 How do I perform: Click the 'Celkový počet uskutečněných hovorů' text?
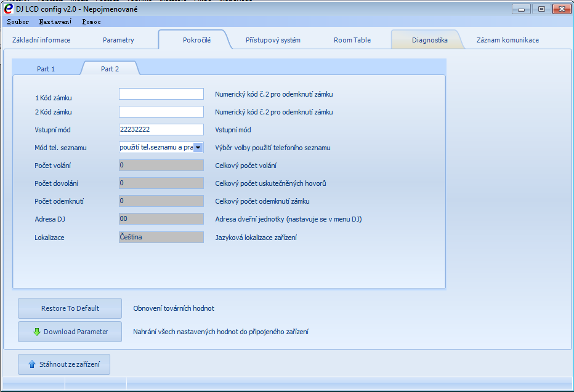[270, 183]
